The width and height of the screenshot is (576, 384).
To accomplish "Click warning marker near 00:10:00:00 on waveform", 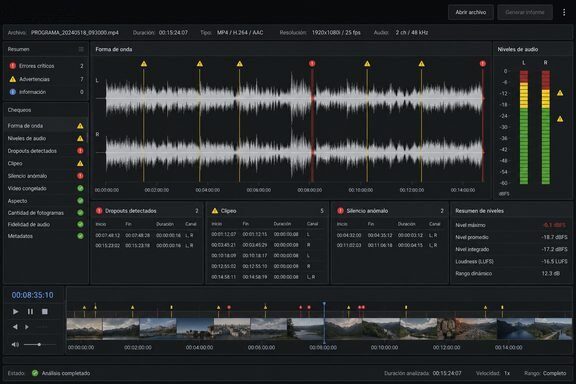I will point(367,64).
